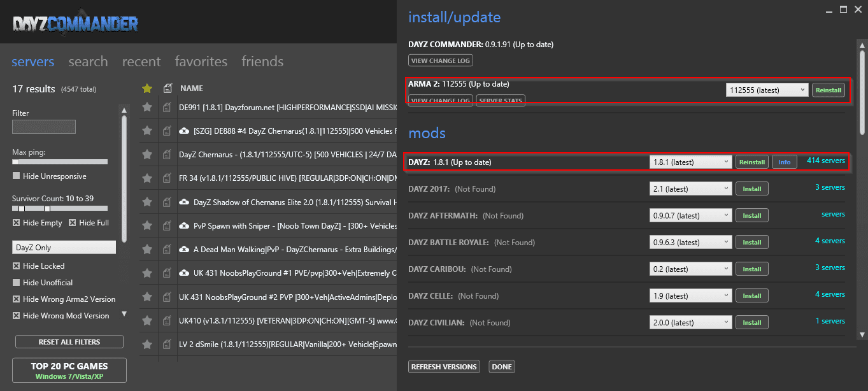The height and width of the screenshot is (391, 868).
Task: Open ARMA 2 version 112555 dropdown
Action: pyautogui.click(x=767, y=90)
